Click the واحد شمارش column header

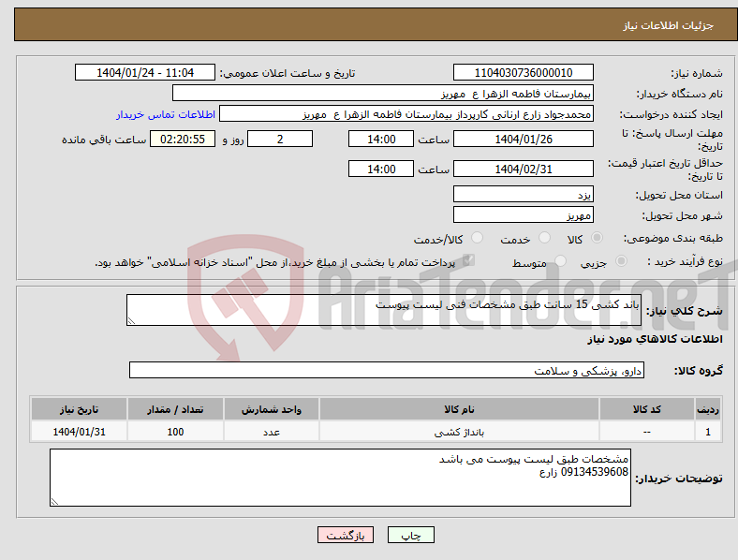272,409
